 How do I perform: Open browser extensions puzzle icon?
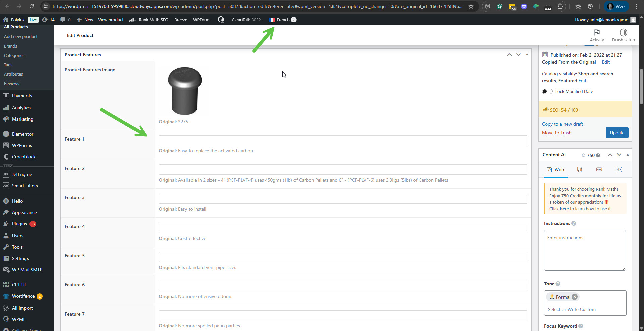560,6
